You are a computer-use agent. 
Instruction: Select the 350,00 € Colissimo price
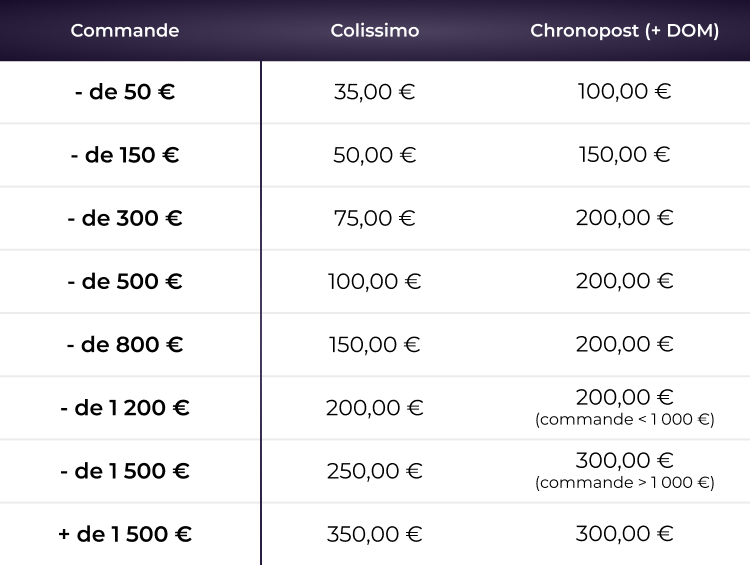(375, 533)
